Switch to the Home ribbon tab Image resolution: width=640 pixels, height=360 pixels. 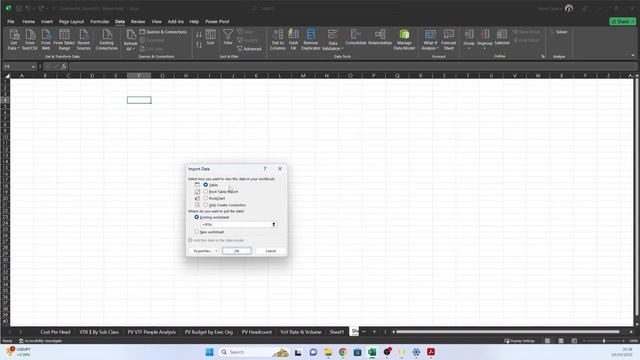(x=29, y=22)
